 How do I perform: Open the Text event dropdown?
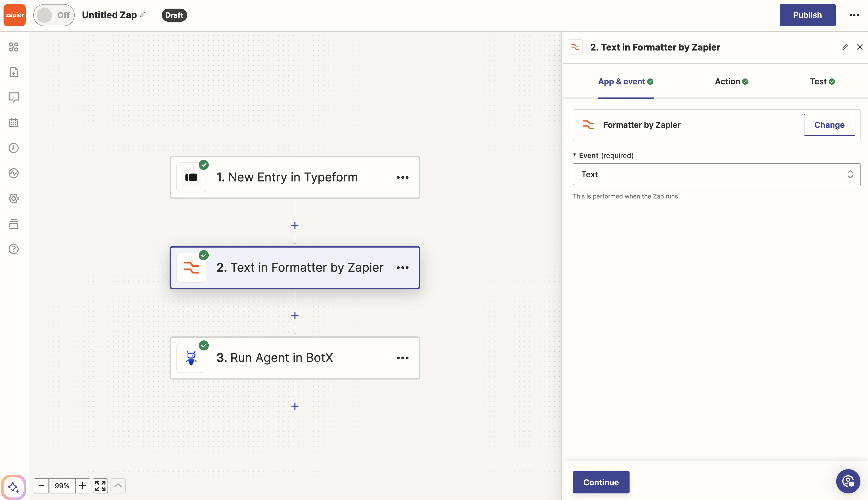coord(716,174)
